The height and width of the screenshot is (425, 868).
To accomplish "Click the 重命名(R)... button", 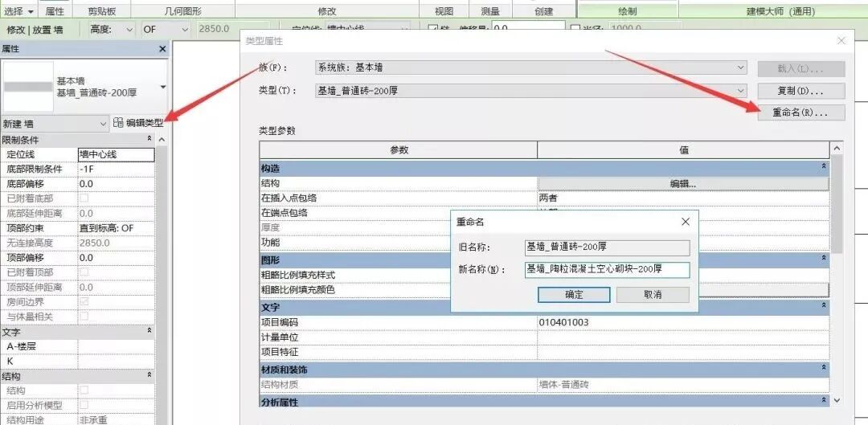I will 801,112.
